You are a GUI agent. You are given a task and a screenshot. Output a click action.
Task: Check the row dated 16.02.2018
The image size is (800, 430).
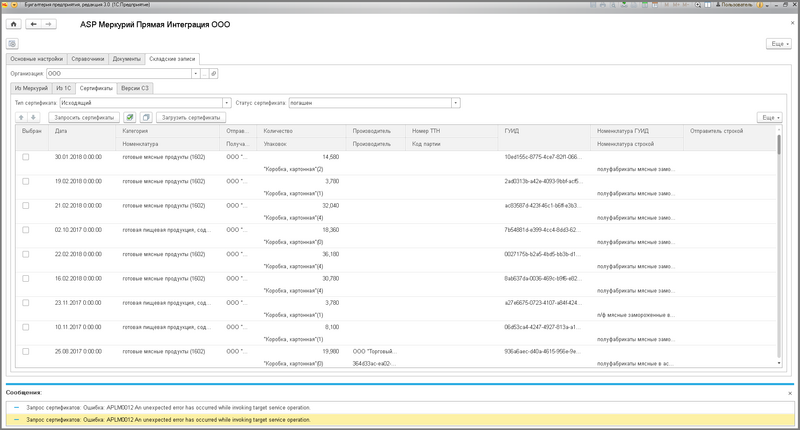tap(26, 279)
